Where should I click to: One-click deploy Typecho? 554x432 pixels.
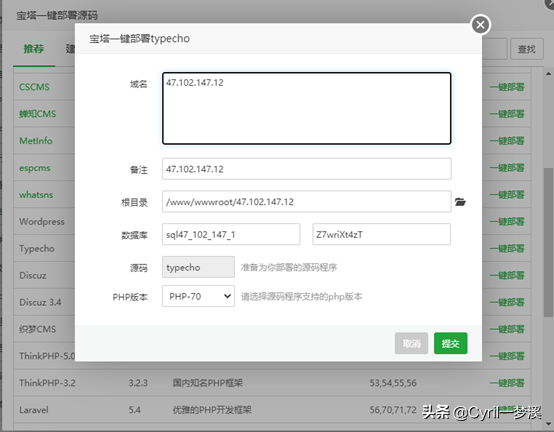click(x=507, y=248)
